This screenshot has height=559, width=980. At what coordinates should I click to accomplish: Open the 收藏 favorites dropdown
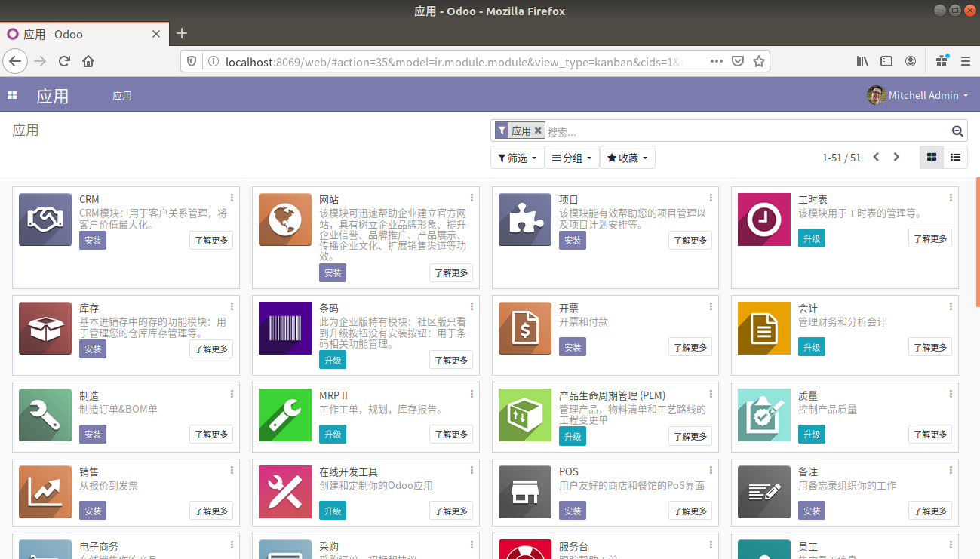tap(627, 158)
